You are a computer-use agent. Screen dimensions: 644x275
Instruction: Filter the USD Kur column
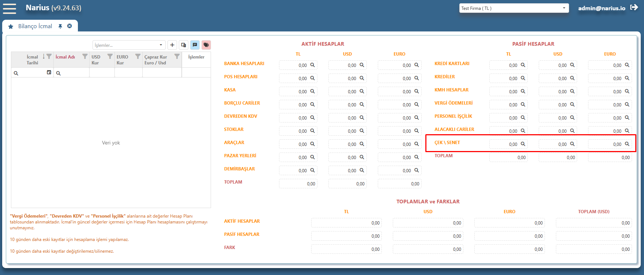tap(110, 57)
